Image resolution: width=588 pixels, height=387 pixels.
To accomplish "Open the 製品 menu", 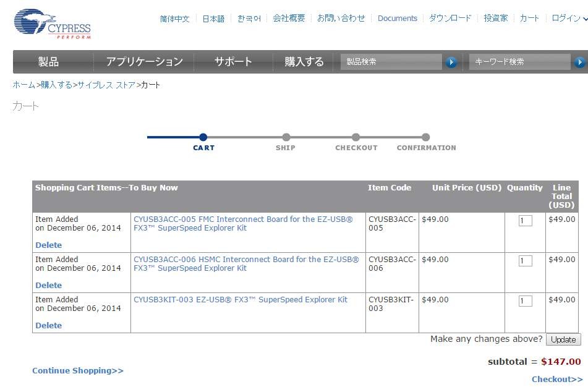I will tap(48, 61).
